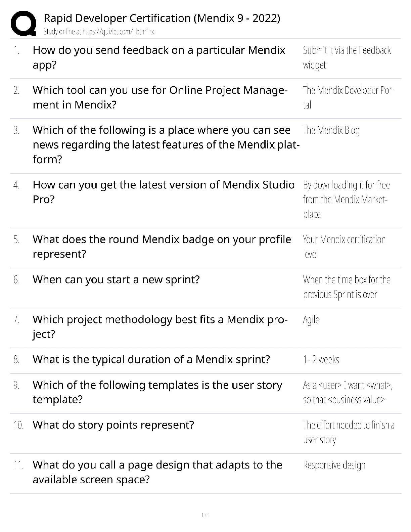Screen dimensions: 411x532
Task: Click the user story template answer
Action: point(348,392)
